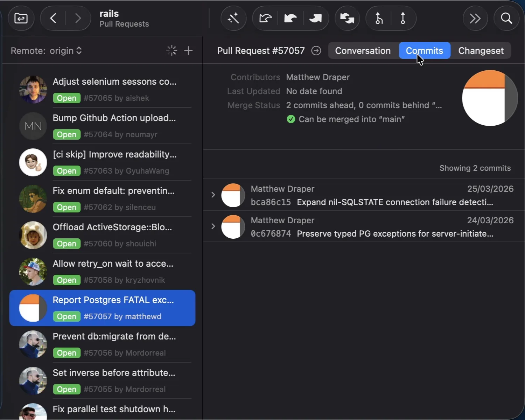The image size is (525, 420).
Task: Select pull request #57058 by kryzhovnik
Action: pos(102,272)
